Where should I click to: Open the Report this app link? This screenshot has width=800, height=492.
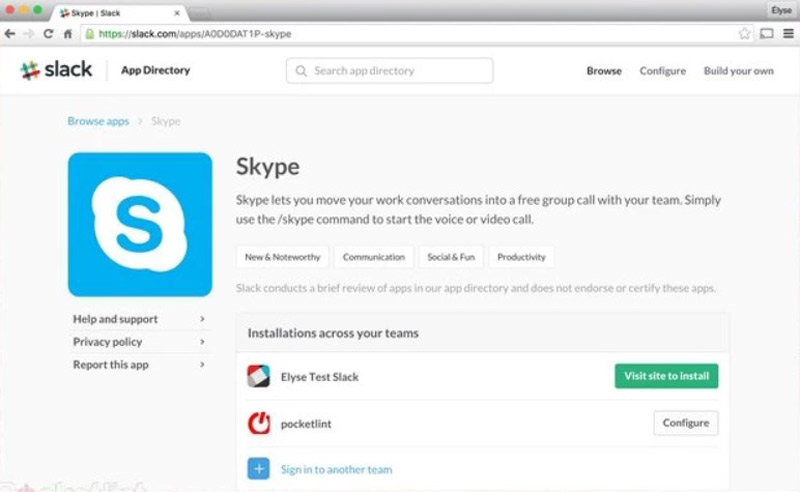tap(111, 364)
